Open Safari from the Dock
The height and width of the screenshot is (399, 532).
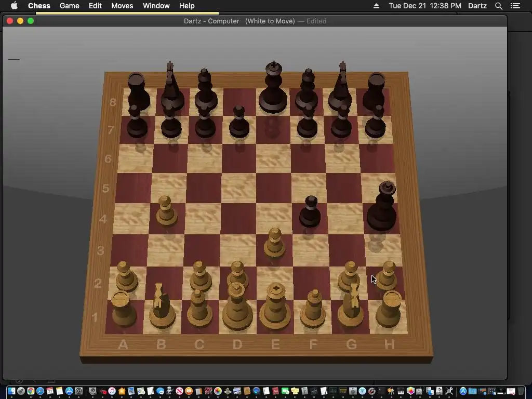pos(40,391)
